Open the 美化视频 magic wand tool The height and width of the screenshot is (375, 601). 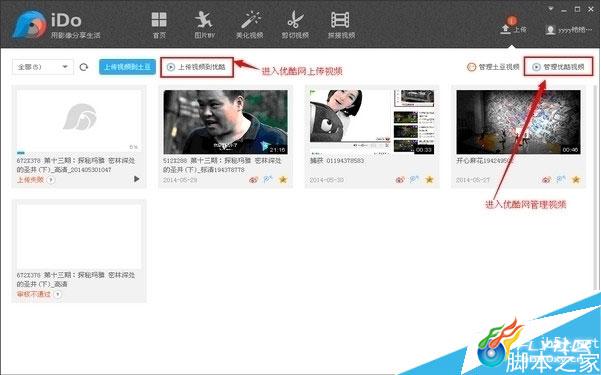pyautogui.click(x=250, y=25)
